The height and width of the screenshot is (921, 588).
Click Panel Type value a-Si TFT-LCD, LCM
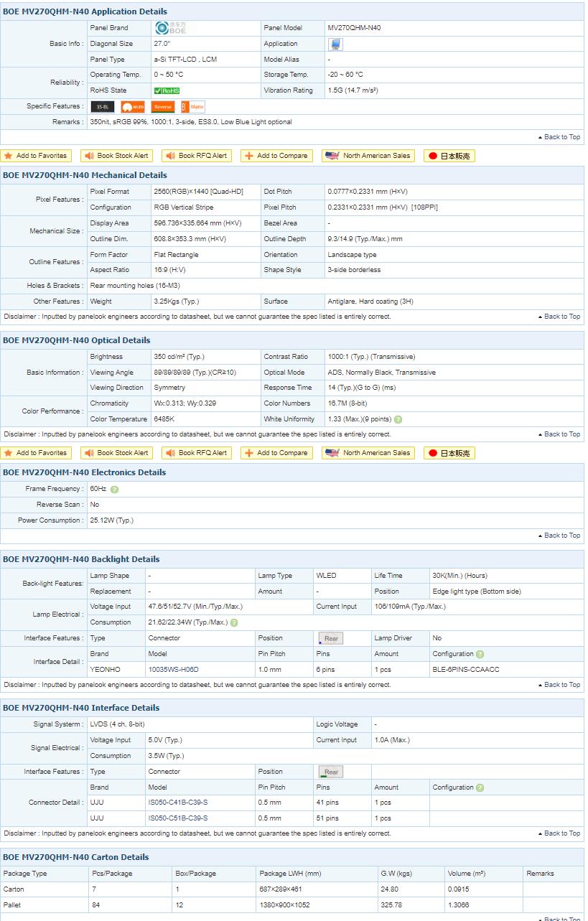185,60
